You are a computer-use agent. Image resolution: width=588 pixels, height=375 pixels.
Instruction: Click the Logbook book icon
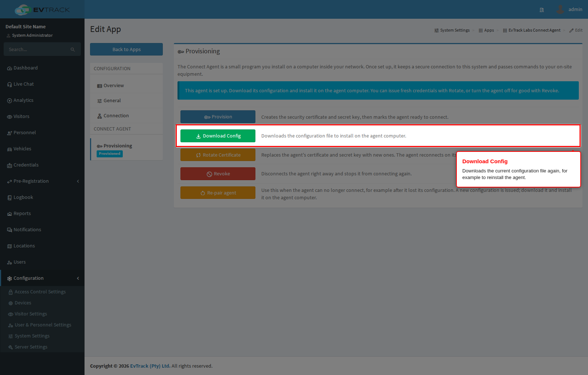tap(10, 198)
